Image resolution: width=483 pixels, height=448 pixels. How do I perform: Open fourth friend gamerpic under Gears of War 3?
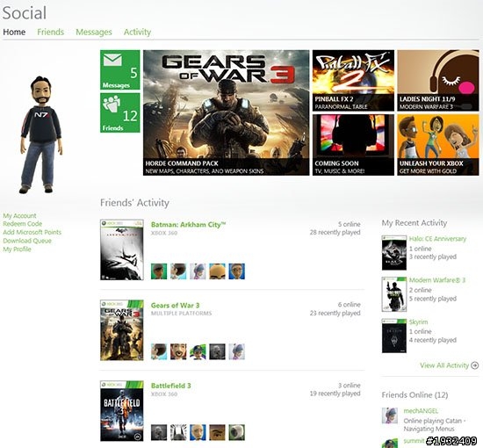pyautogui.click(x=217, y=352)
